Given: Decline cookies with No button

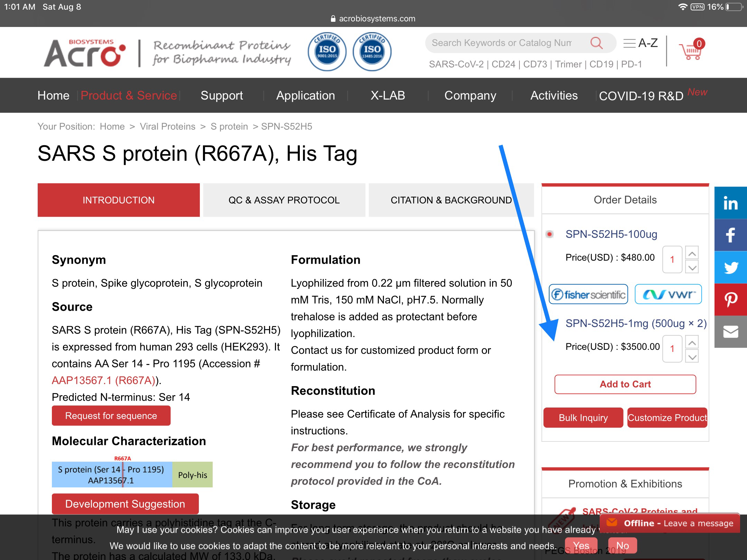Looking at the screenshot, I should point(622,546).
